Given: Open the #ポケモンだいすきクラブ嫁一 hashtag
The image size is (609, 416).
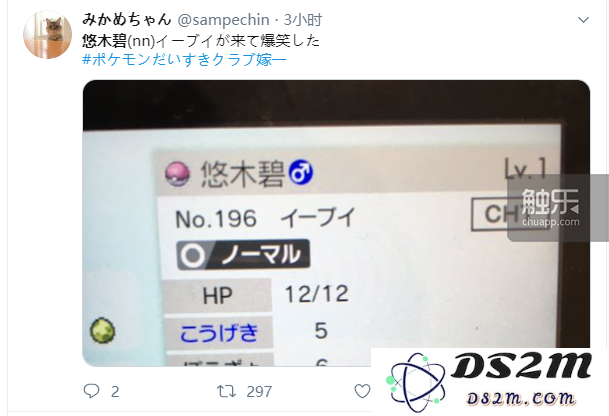Looking at the screenshot, I should point(184,60).
